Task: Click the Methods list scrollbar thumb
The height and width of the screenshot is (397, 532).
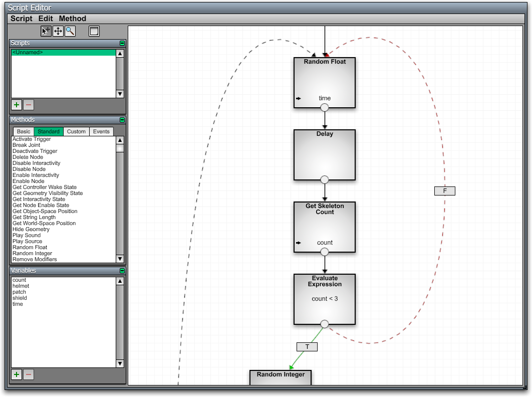Action: click(x=120, y=148)
